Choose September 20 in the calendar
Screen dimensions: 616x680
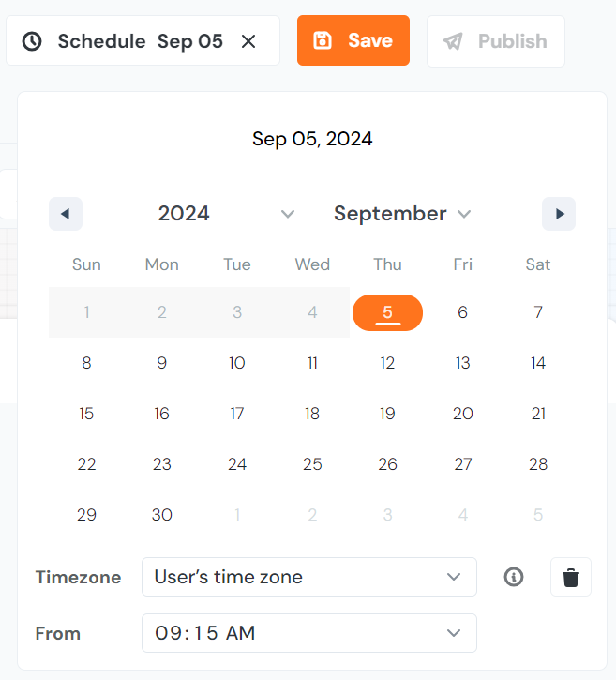463,414
